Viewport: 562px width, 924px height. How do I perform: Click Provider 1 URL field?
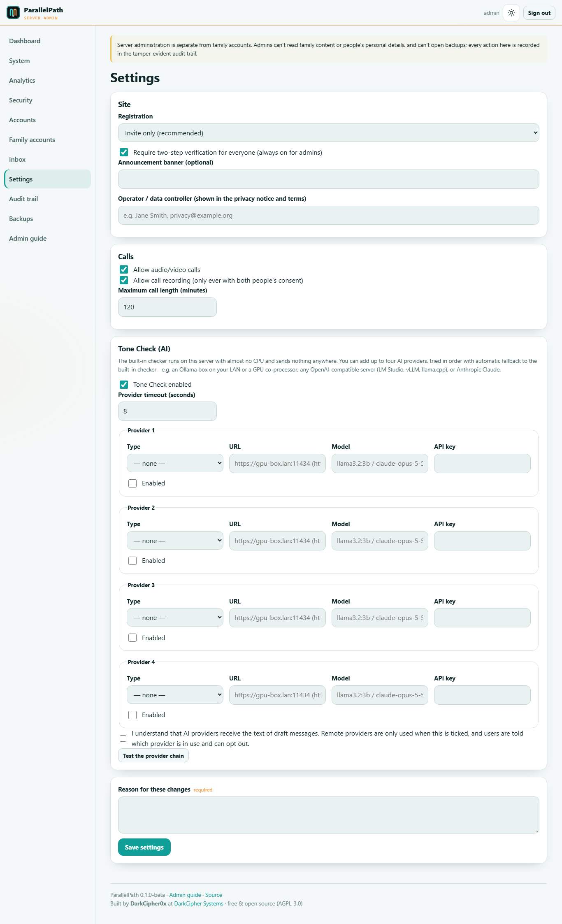(x=277, y=463)
